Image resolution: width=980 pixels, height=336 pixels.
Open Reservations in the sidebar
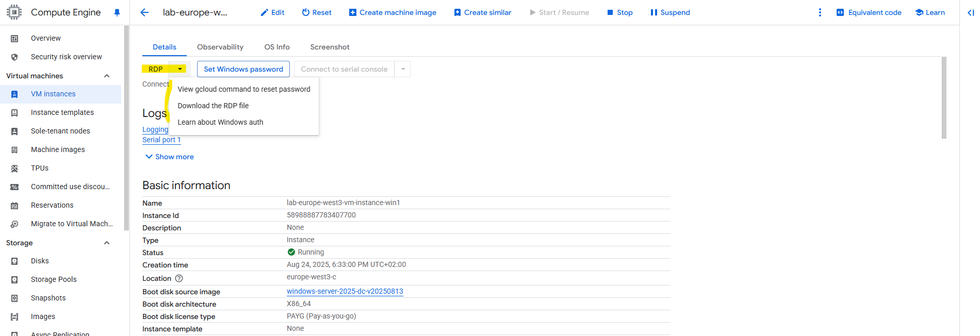coord(61,205)
